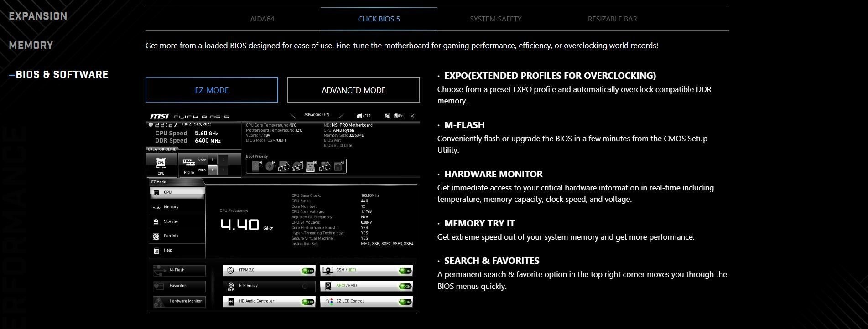Viewport: 868px width, 329px height.
Task: Click the Boot Priority label
Action: [x=257, y=156]
